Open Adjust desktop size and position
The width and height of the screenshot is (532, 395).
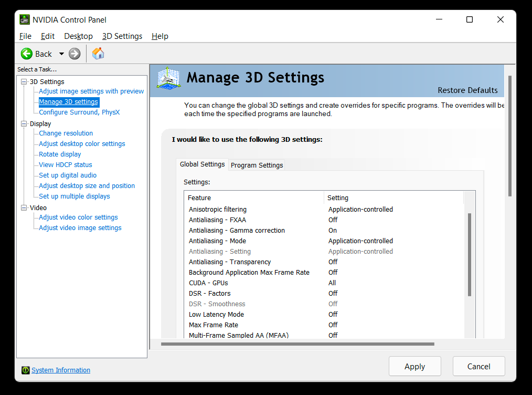87,186
